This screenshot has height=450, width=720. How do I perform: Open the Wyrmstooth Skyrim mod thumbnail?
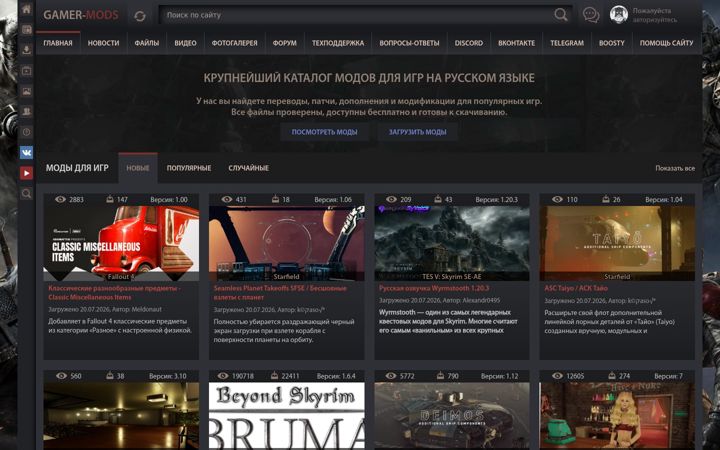click(452, 243)
